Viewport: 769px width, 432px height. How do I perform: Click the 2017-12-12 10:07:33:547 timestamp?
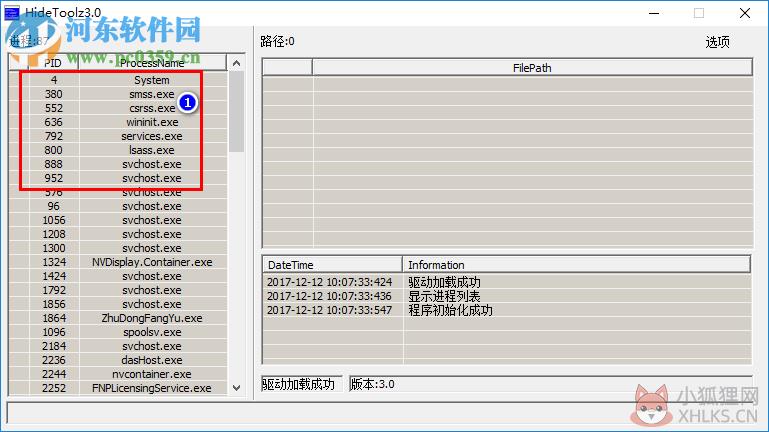(330, 310)
